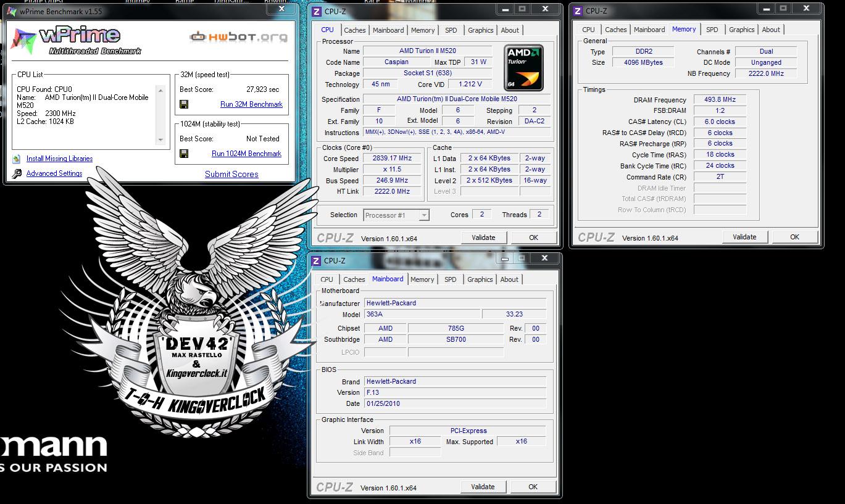This screenshot has height=504, width=845.
Task: Click the BIOS version F.13 field
Action: pyautogui.click(x=456, y=392)
